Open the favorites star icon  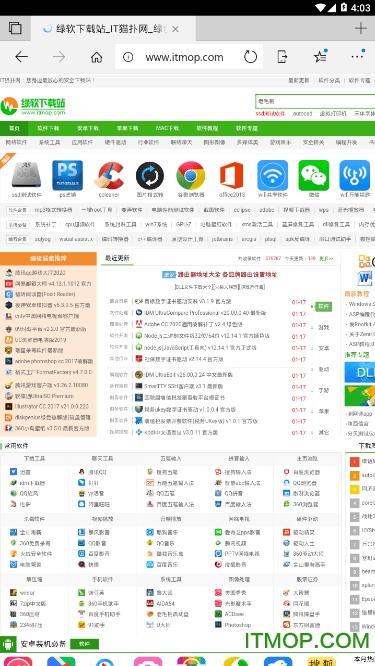(320, 56)
